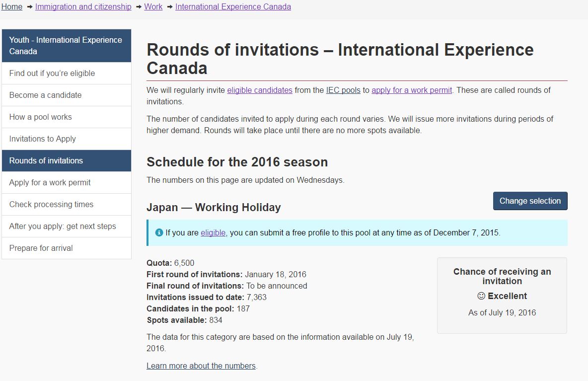Click the Youth - International Experience Canada header
The width and height of the screenshot is (588, 381).
pos(67,46)
